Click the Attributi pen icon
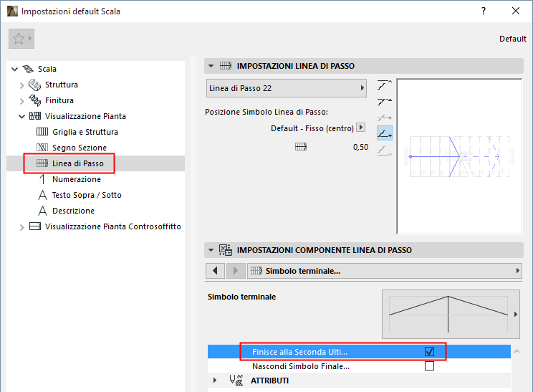533x392 pixels. point(236,380)
